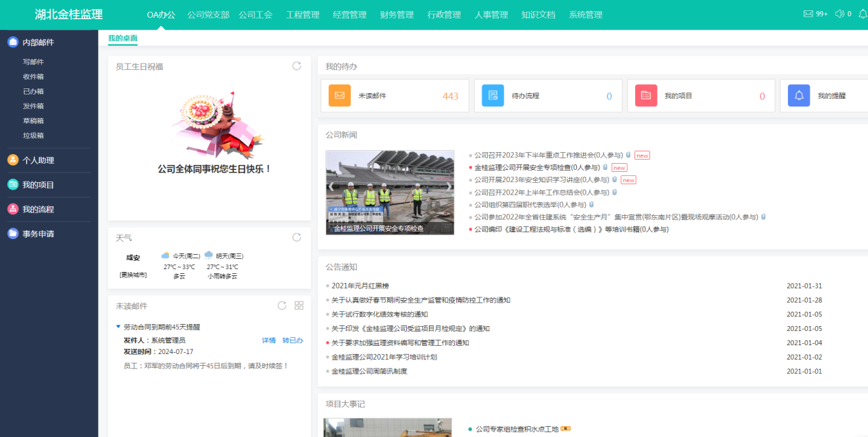Screen dimensions: 868x437
Task: Open notice 关于试行数字化绩效考核的通知
Action: coord(380,314)
